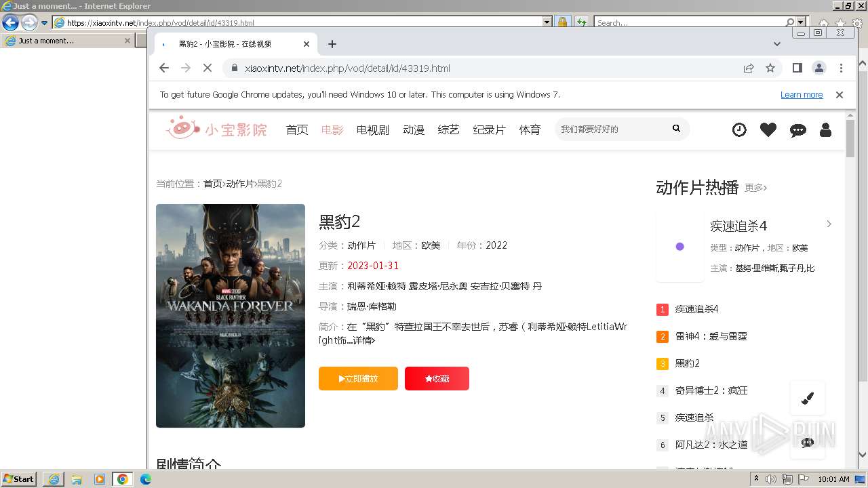This screenshot has width=868, height=488.
Task: Open the 动漫 navigation item
Action: pos(414,129)
